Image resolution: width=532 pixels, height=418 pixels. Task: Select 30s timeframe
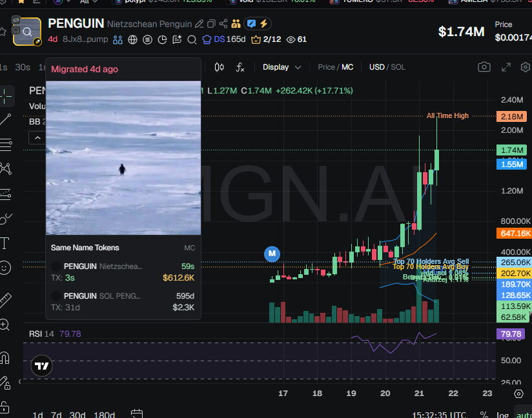point(23,67)
